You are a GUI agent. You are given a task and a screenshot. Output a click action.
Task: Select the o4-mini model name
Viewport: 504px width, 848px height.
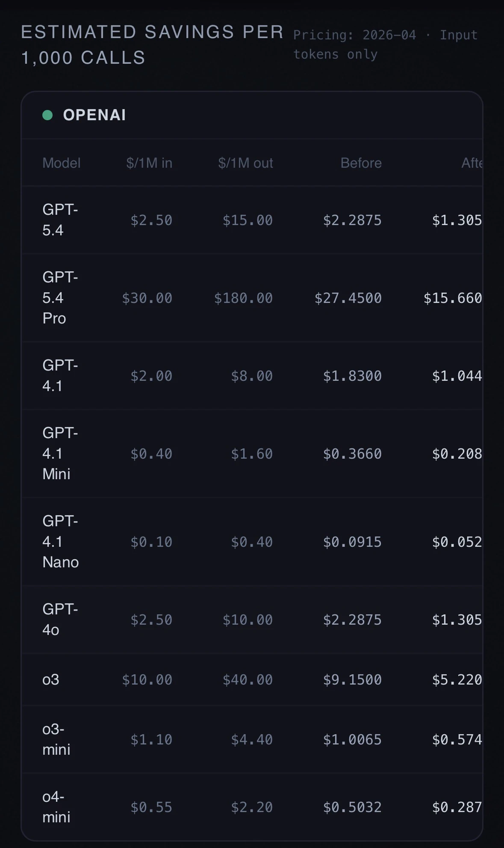coord(56,807)
